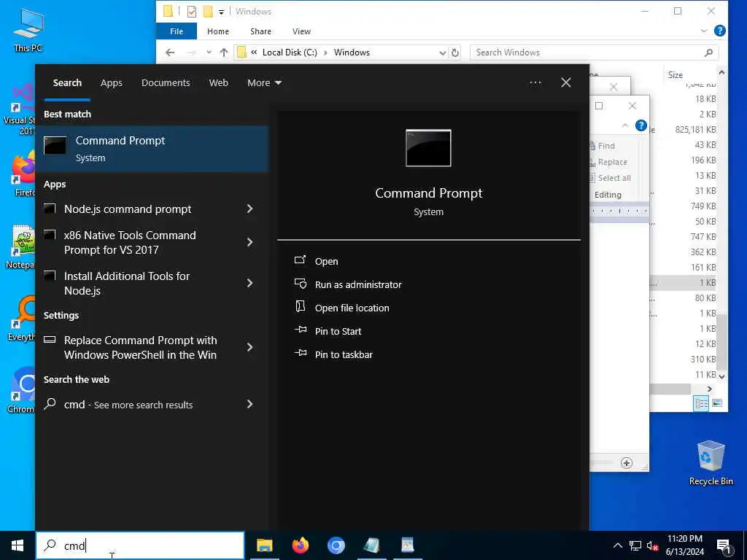Image resolution: width=747 pixels, height=560 pixels.
Task: Open the Share ribbon tab in Explorer
Action: [260, 31]
